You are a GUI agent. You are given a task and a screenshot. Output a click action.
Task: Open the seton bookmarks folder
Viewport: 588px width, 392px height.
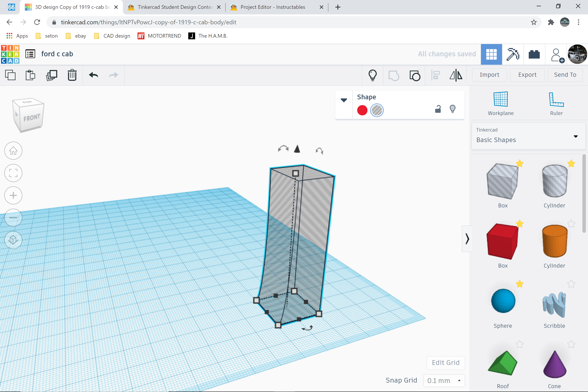click(47, 36)
